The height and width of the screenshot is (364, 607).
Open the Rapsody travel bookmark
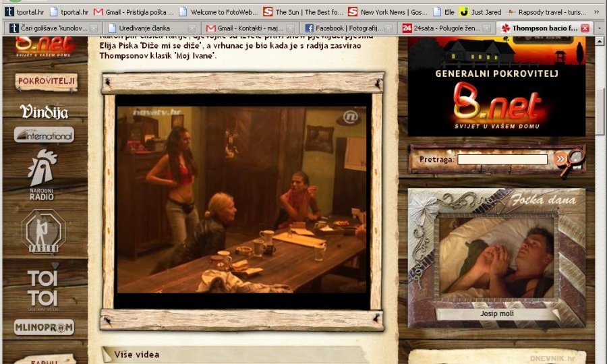click(x=546, y=12)
